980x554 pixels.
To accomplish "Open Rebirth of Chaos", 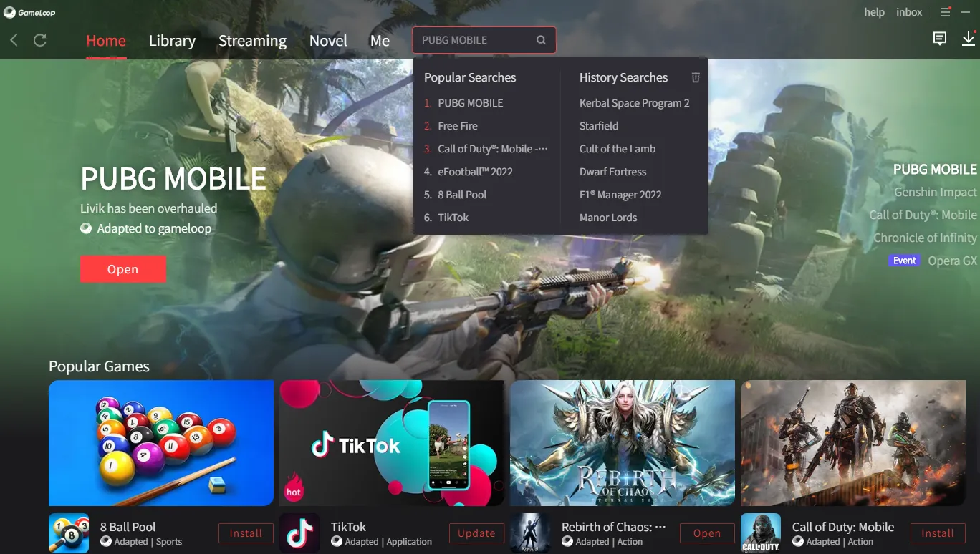I will click(x=707, y=533).
